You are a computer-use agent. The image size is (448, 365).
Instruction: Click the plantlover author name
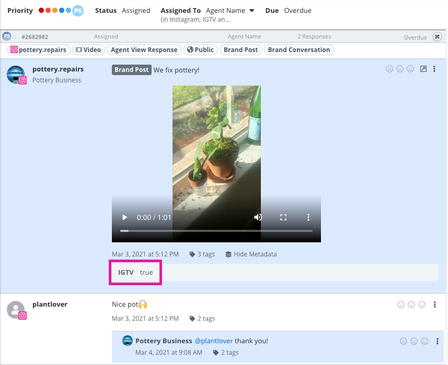tap(50, 304)
